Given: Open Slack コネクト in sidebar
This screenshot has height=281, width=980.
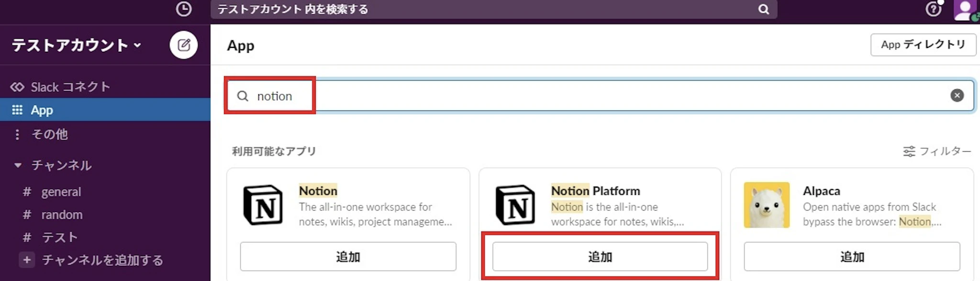Looking at the screenshot, I should point(70,87).
